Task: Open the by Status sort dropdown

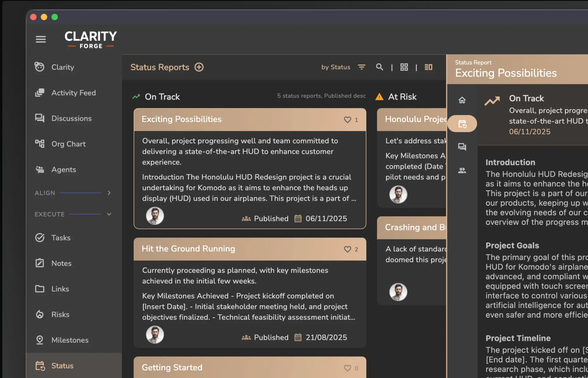Action: pos(336,67)
